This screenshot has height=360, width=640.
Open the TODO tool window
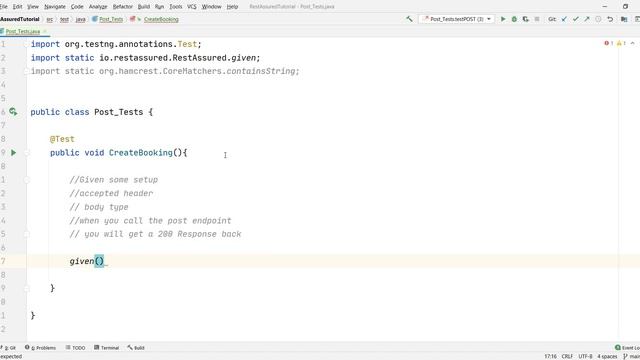coord(76,348)
